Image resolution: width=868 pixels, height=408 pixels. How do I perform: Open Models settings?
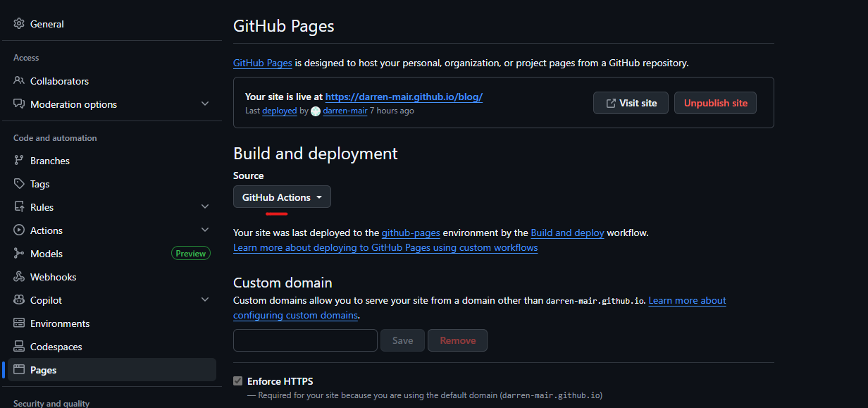(x=112, y=254)
